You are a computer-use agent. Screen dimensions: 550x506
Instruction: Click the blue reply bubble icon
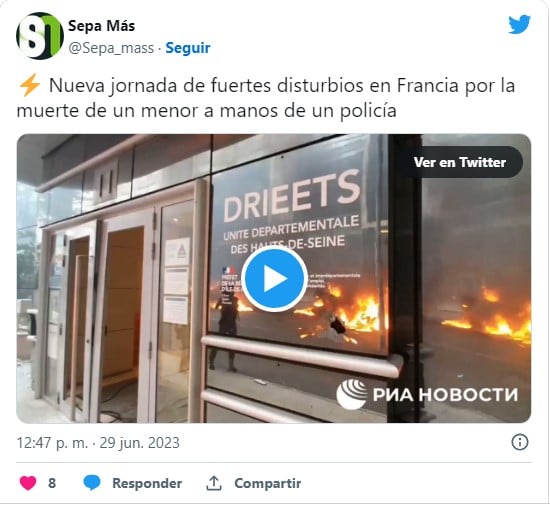(92, 483)
